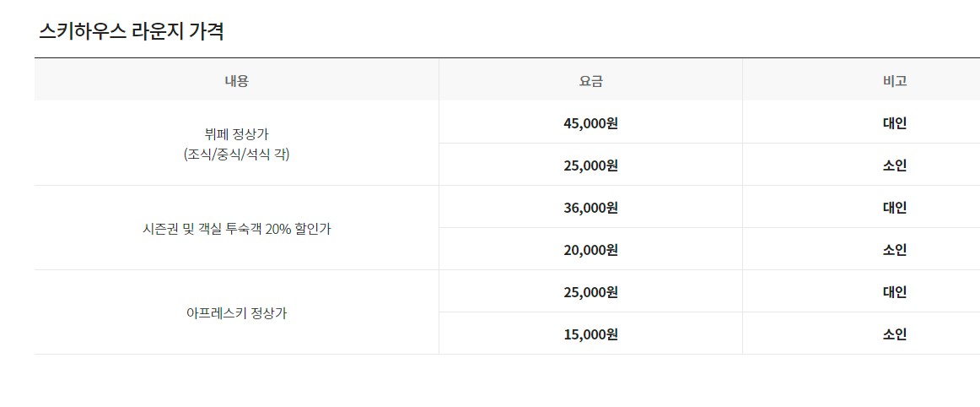The width and height of the screenshot is (980, 407).
Task: Select the 요금 column header
Action: point(590,81)
